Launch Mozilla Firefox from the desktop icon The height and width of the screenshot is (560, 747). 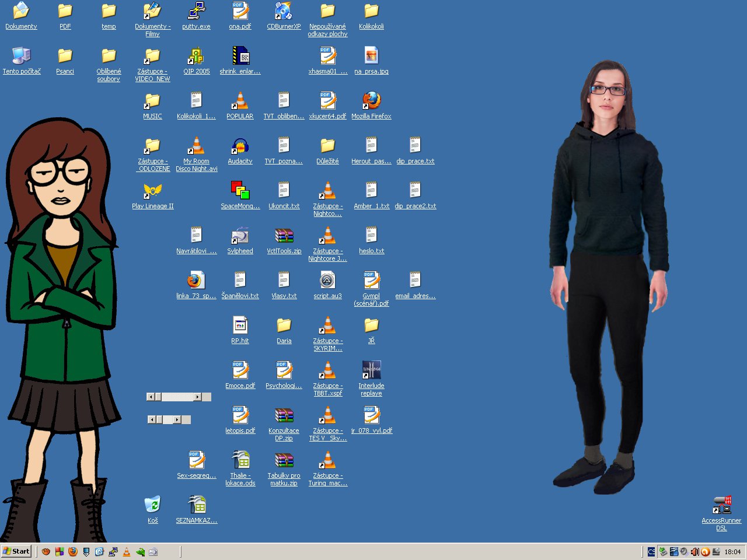click(371, 101)
